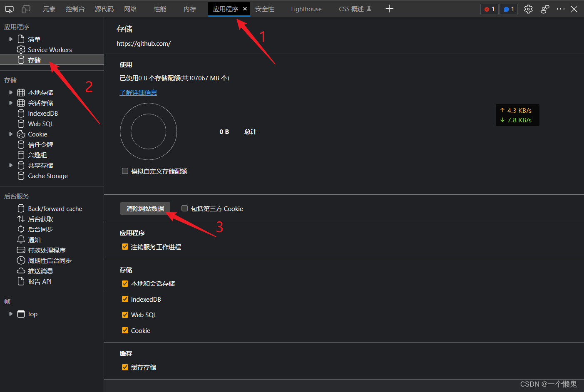The height and width of the screenshot is (392, 584).
Task: Add a new tool tab with plus icon
Action: click(389, 9)
